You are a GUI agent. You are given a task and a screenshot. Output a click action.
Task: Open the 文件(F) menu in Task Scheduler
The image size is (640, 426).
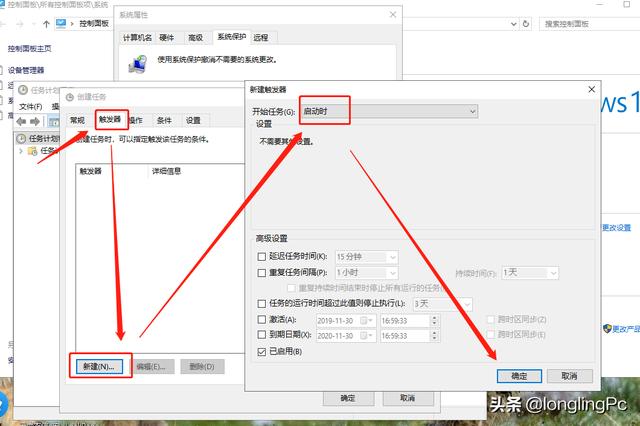coord(31,107)
